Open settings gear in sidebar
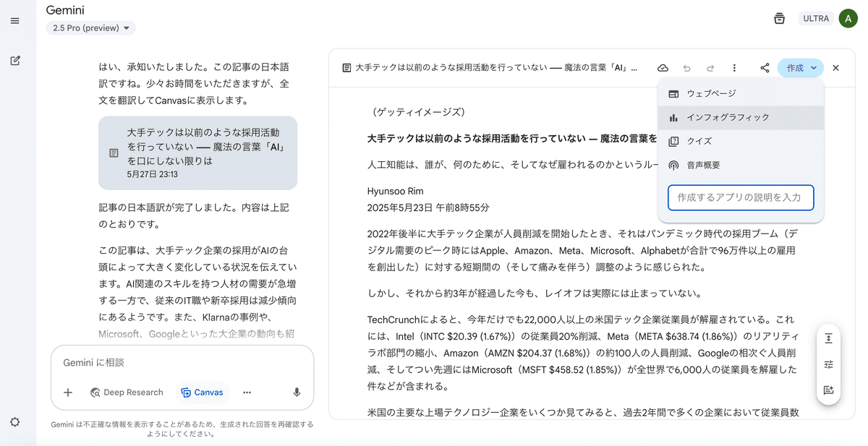Viewport: 868px width, 446px height. tap(14, 422)
